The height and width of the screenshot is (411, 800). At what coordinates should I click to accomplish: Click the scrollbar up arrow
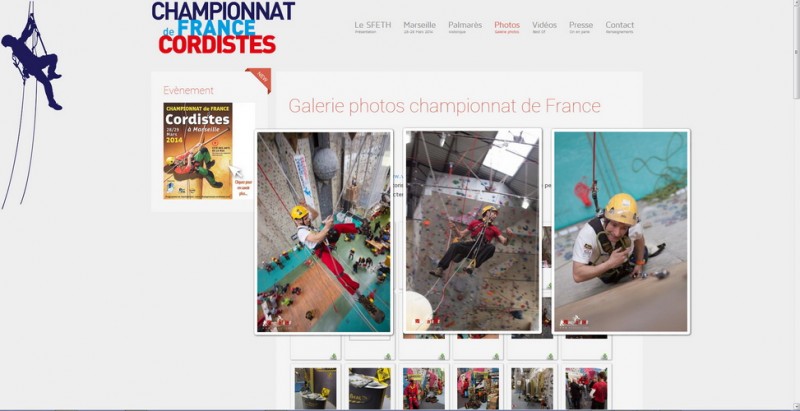pos(796,4)
